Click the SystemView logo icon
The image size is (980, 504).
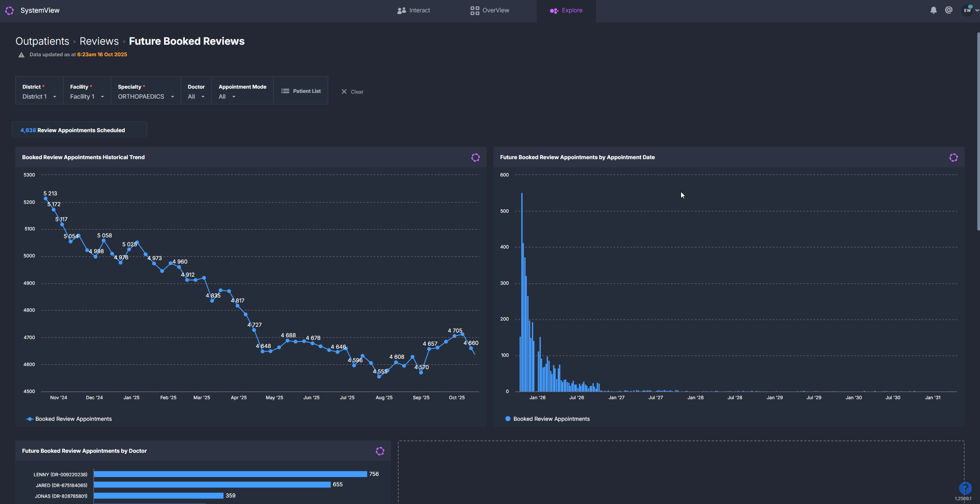[10, 10]
